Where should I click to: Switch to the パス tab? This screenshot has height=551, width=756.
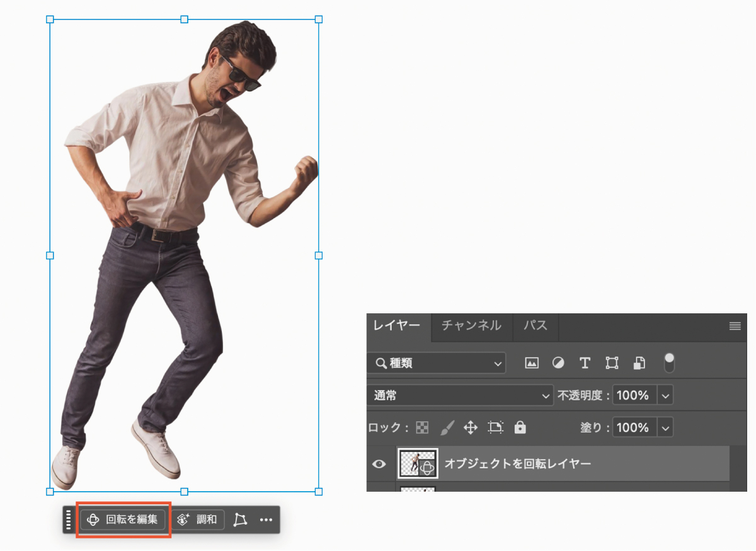[535, 326]
